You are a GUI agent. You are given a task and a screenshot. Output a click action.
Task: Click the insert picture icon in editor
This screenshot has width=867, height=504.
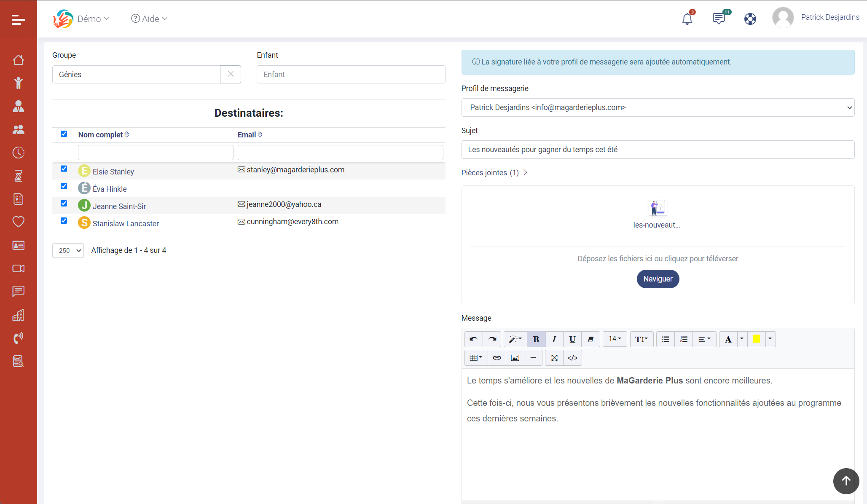pyautogui.click(x=515, y=358)
